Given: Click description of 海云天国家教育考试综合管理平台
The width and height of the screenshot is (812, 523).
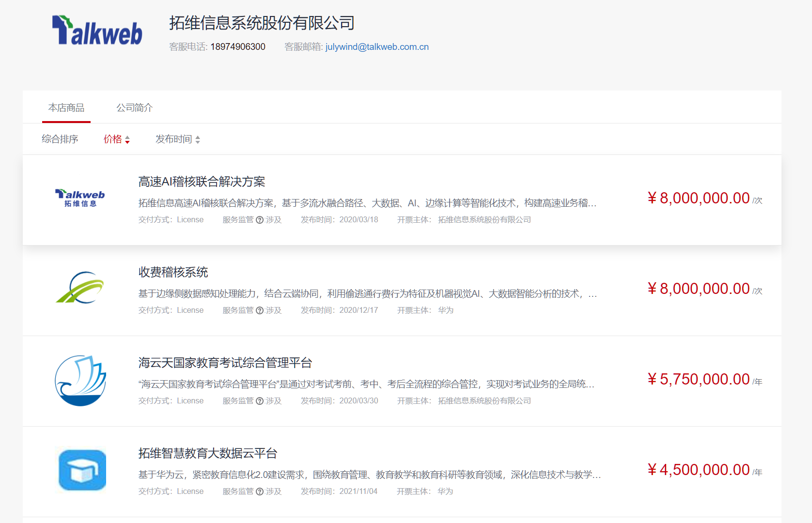Looking at the screenshot, I should pyautogui.click(x=367, y=385).
